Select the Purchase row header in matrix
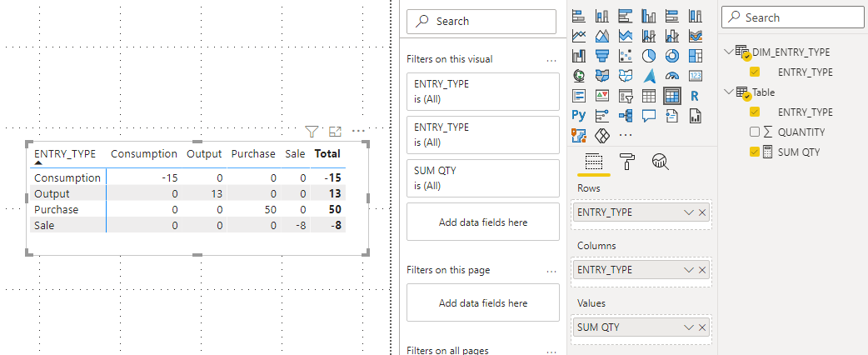Viewport: 868px width, 355px height. (x=56, y=209)
